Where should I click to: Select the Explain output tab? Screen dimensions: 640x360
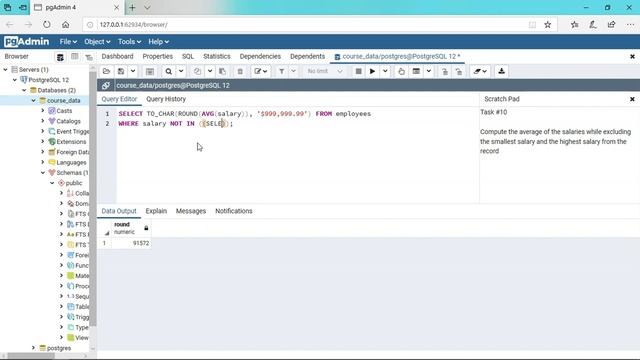click(156, 211)
